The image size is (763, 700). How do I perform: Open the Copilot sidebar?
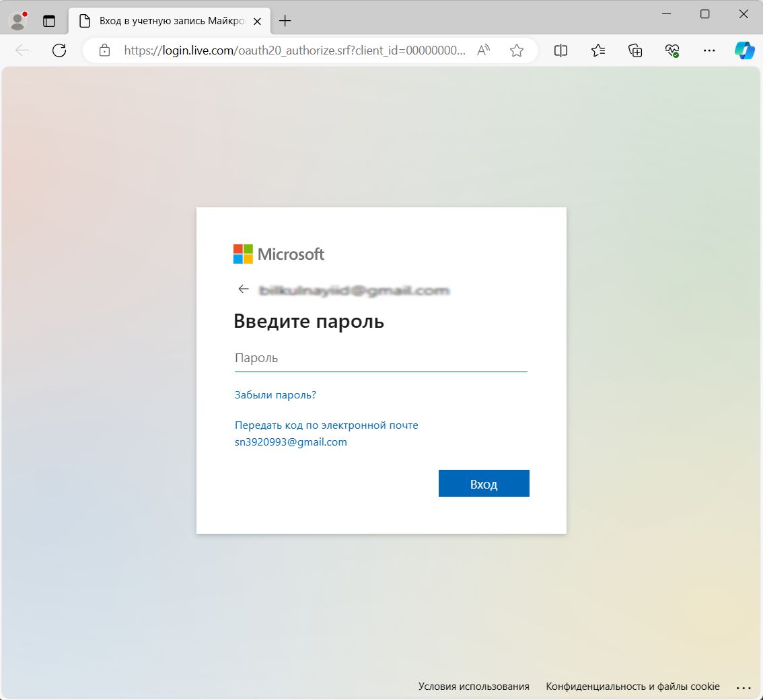[745, 50]
